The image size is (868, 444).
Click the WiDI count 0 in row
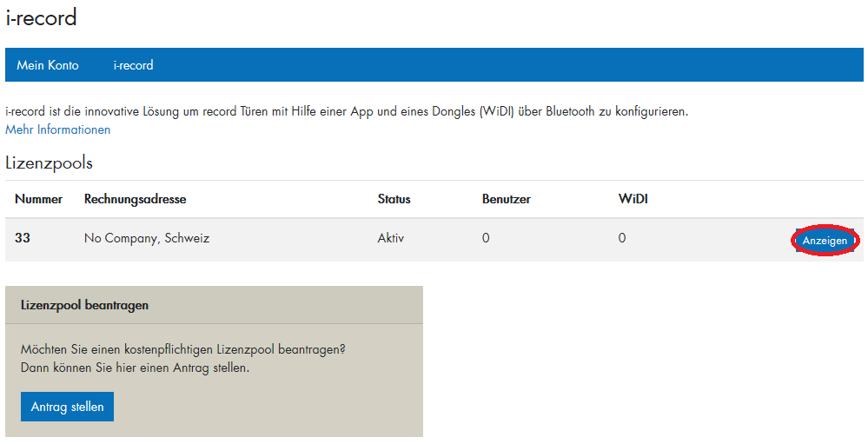[621, 238]
